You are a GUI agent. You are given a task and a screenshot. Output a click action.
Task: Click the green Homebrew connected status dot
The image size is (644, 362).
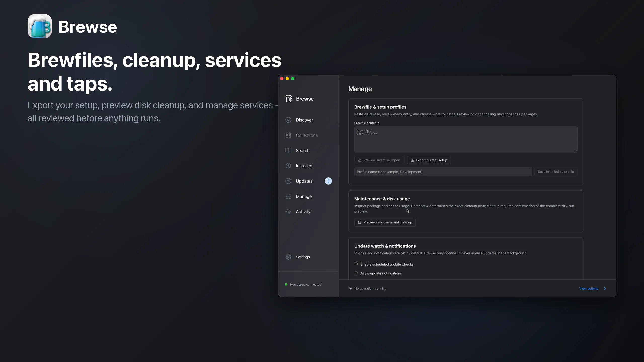pos(286,284)
